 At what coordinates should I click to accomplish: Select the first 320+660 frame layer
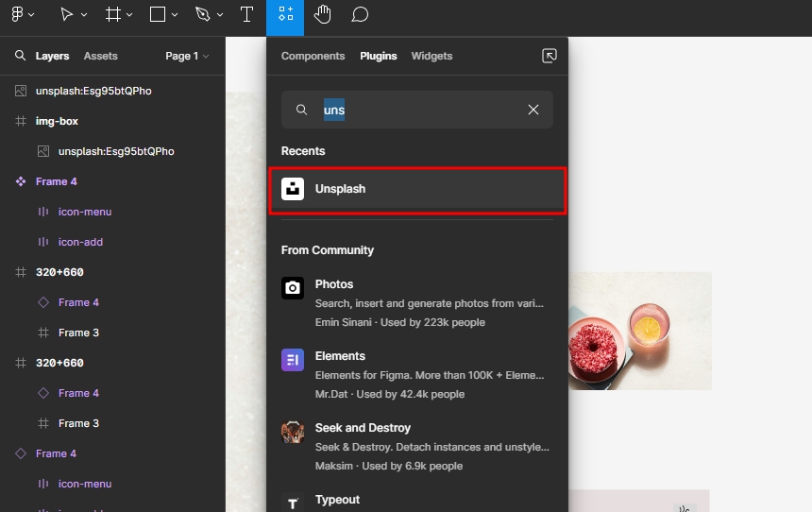pyautogui.click(x=113, y=272)
